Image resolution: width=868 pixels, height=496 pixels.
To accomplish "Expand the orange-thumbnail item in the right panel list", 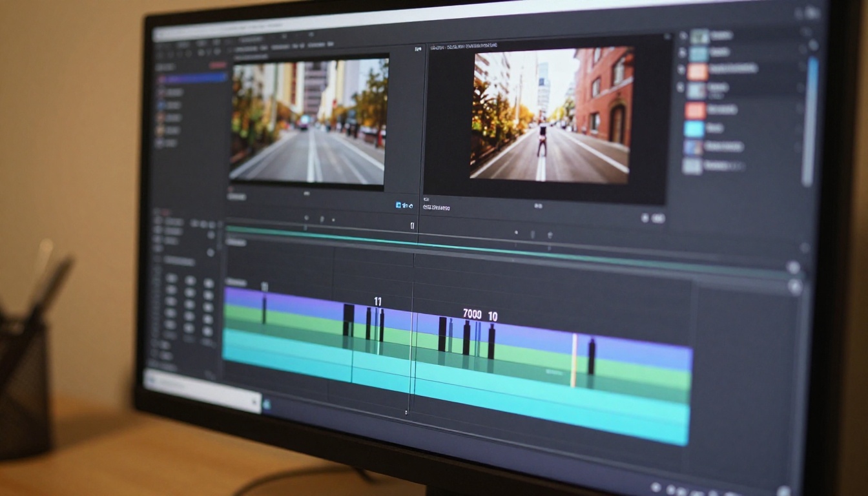I will [x=681, y=70].
